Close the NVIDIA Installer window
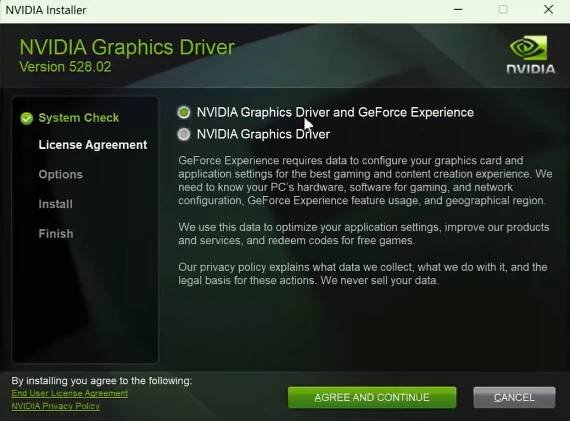Image resolution: width=570 pixels, height=421 pixels. coord(549,10)
